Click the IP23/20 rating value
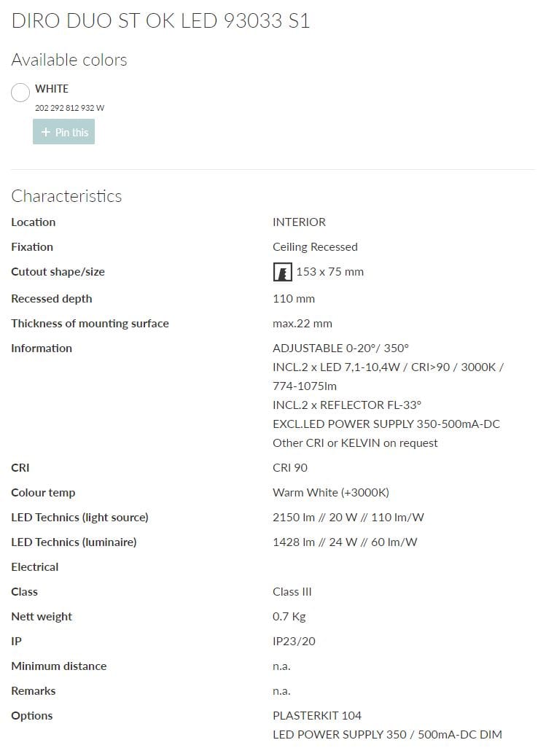 click(x=294, y=641)
